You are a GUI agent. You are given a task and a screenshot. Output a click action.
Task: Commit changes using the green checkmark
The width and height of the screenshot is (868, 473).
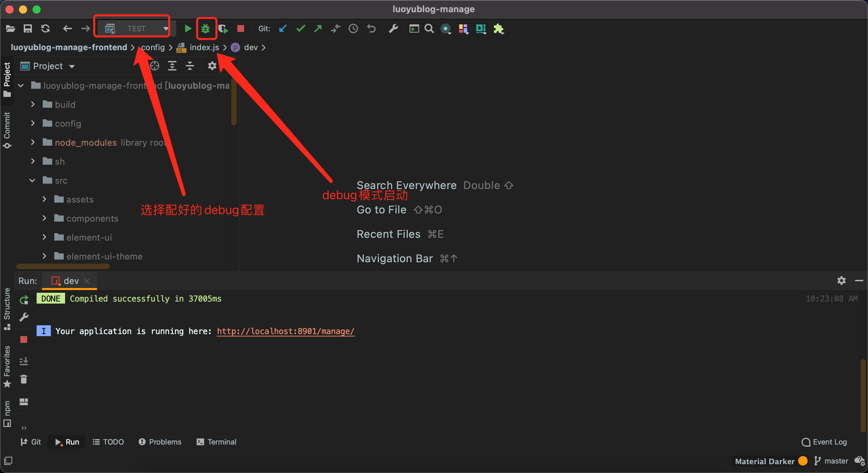coord(300,28)
